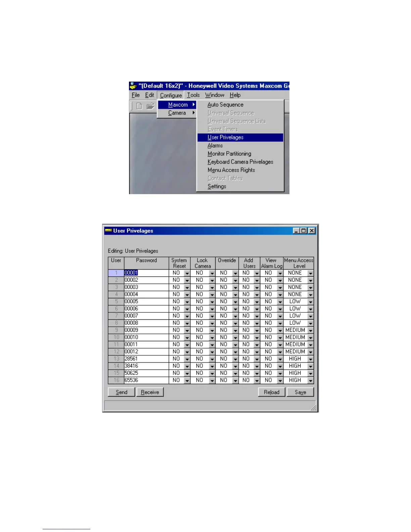The width and height of the screenshot is (411, 532).
Task: Click the MEDIUM value for user 11
Action: (295, 345)
